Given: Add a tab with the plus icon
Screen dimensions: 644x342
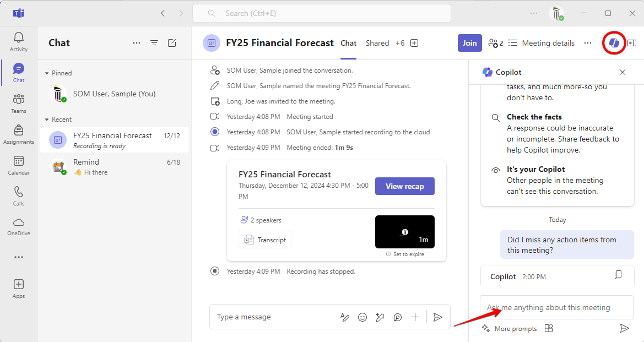Looking at the screenshot, I should (x=414, y=43).
